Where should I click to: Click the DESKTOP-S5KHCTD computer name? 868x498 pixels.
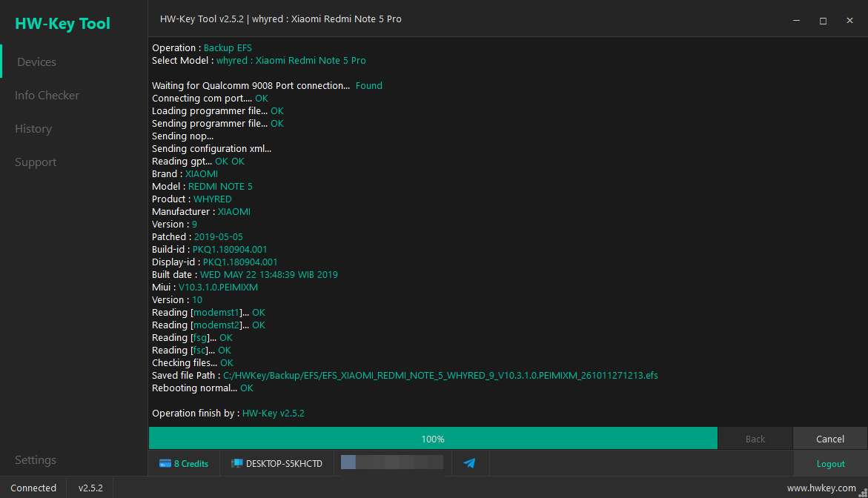(284, 464)
